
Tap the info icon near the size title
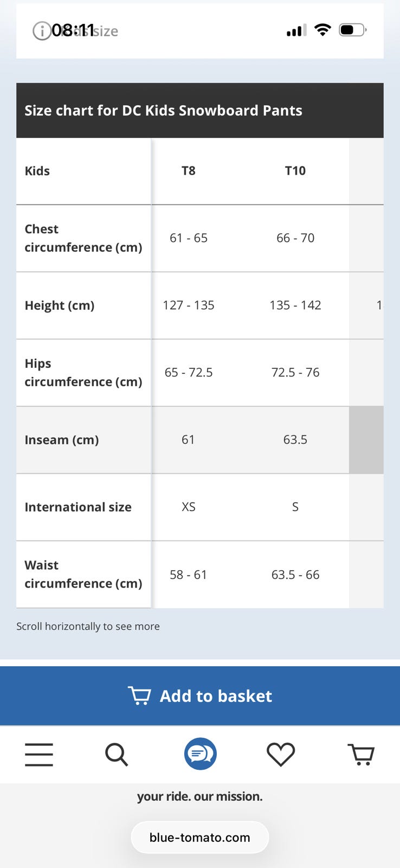point(42,31)
